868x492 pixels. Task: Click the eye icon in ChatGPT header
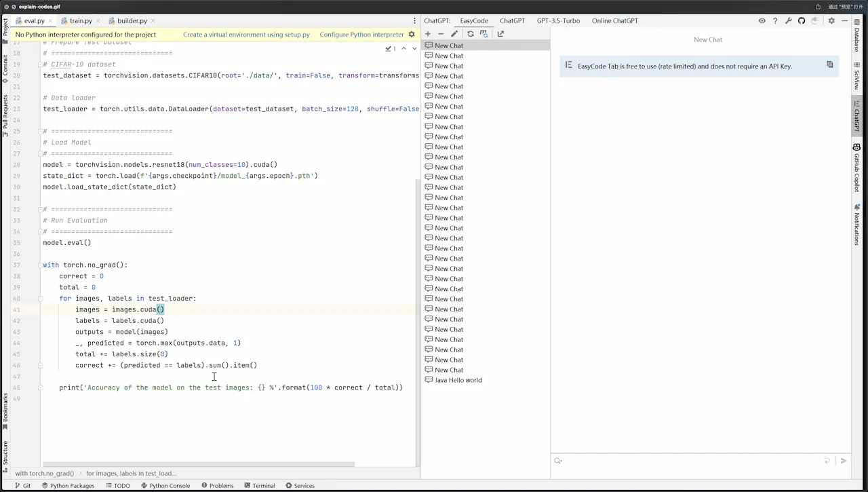pyautogui.click(x=762, y=21)
